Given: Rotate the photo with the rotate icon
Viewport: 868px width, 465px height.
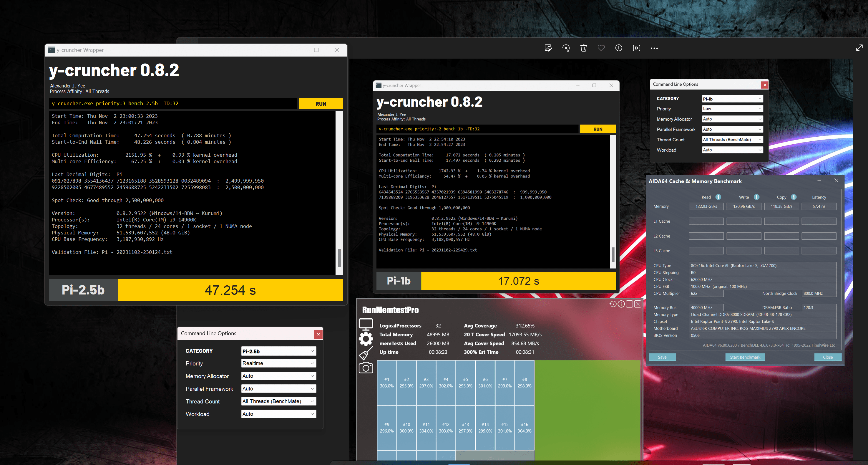Looking at the screenshot, I should click(x=566, y=48).
